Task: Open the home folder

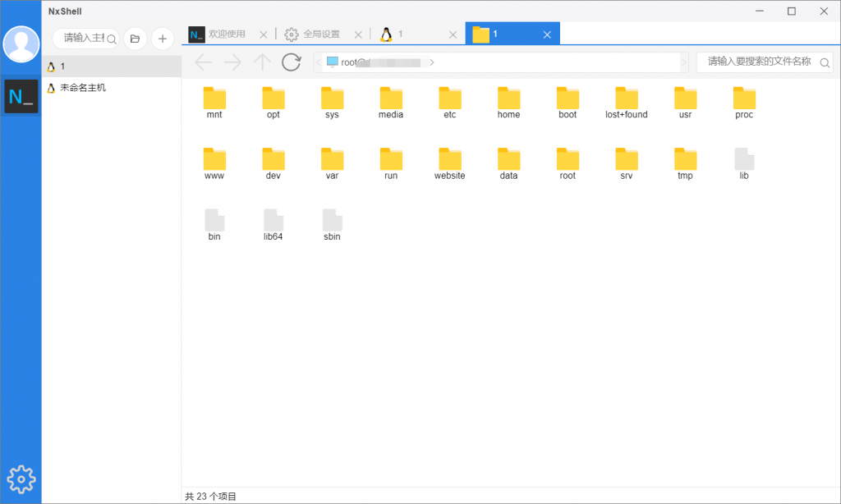Action: click(x=508, y=103)
